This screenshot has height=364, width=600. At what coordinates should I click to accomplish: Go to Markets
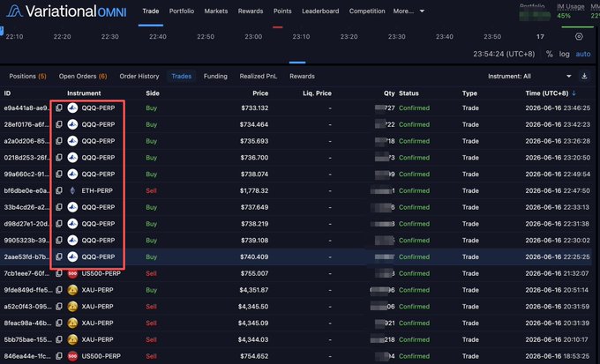tap(216, 11)
